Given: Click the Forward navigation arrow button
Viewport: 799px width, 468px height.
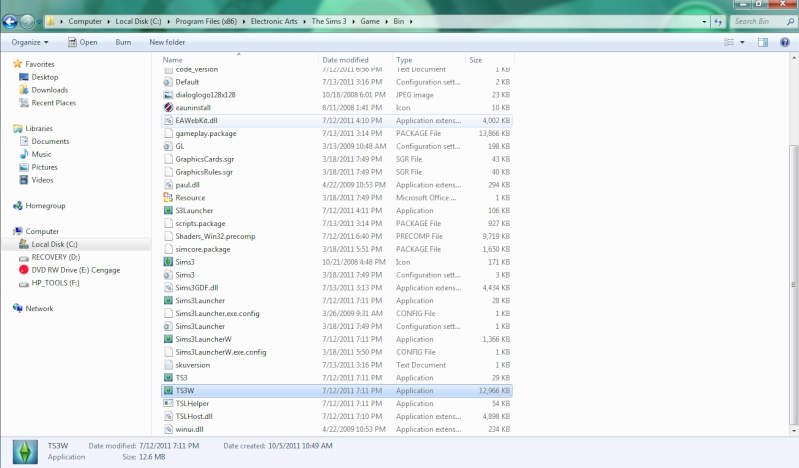Looking at the screenshot, I should [26, 21].
